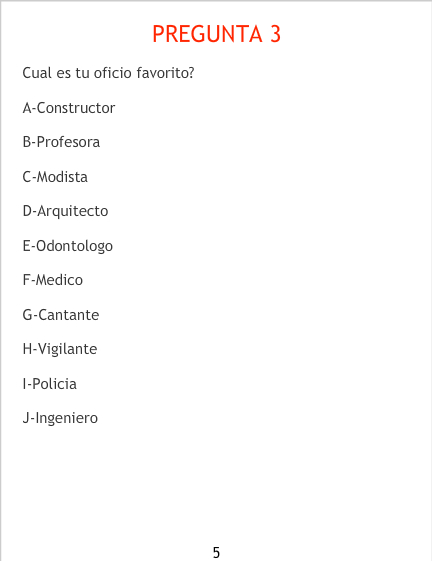This screenshot has width=432, height=561.
Task: Pick the G-Cantante answer
Action: 61,315
